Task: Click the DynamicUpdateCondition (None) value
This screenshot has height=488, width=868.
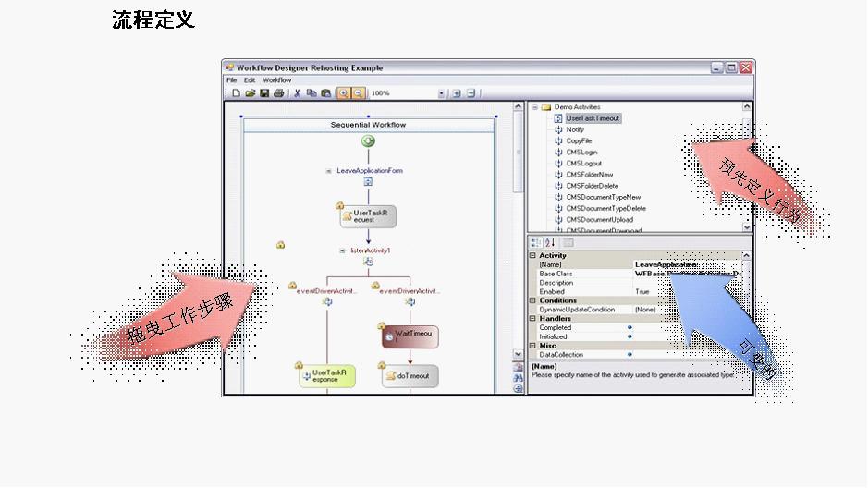Action: point(645,310)
